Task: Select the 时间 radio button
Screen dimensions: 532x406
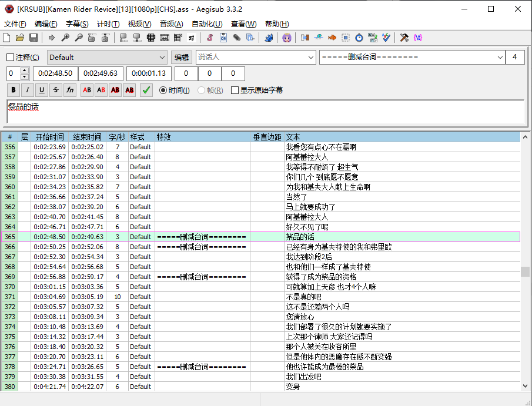Action: pos(163,90)
